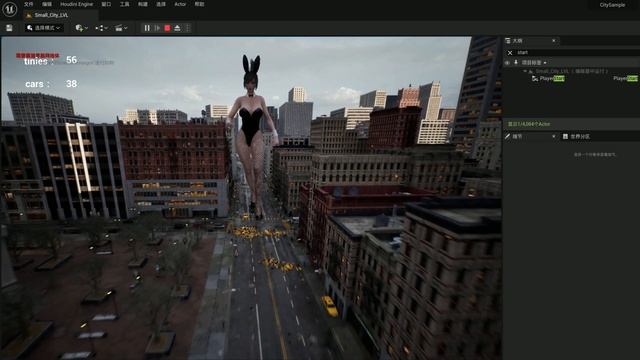Image resolution: width=640 pixels, height=360 pixels.
Task: Click the yellow taxi on the street
Action: 329,306
